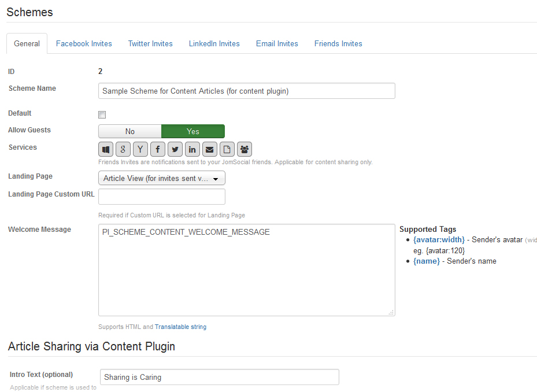Toggle the Twitter service icon
This screenshot has width=537, height=392.
pyautogui.click(x=175, y=149)
